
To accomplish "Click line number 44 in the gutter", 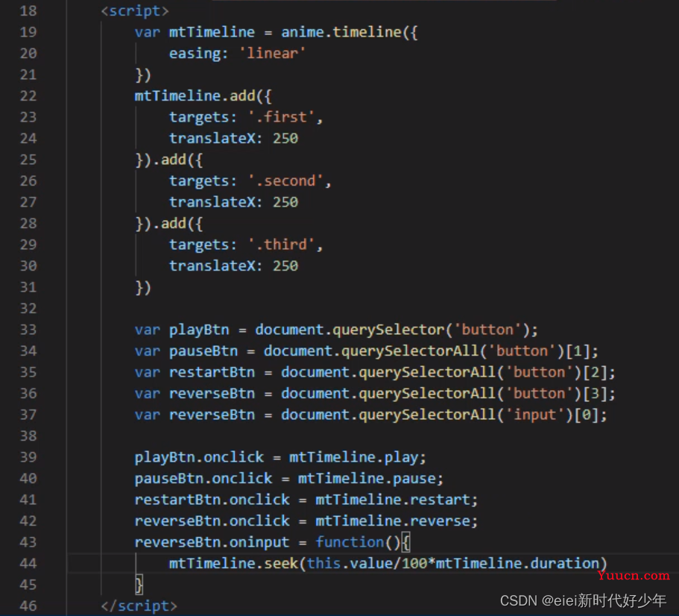I will tap(28, 563).
